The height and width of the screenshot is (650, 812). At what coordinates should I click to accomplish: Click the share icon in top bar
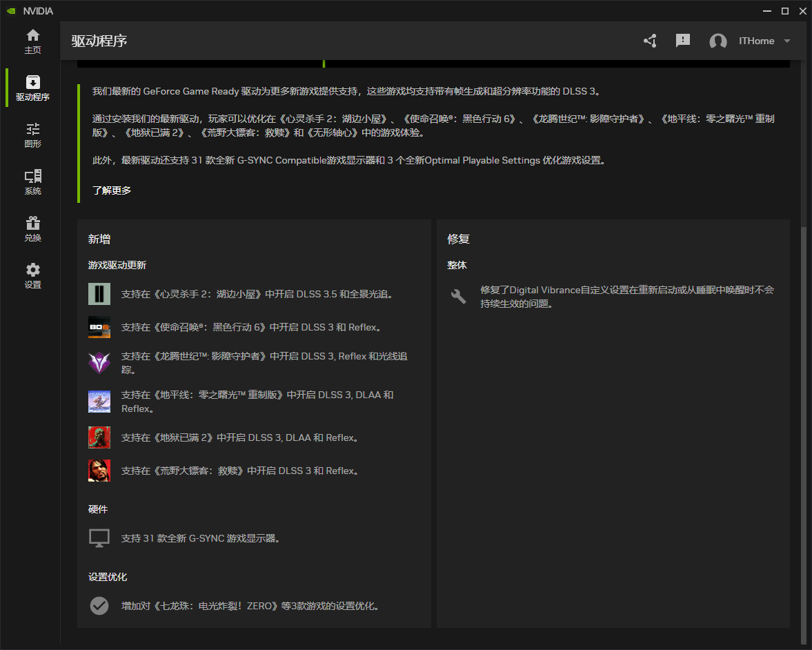(649, 41)
